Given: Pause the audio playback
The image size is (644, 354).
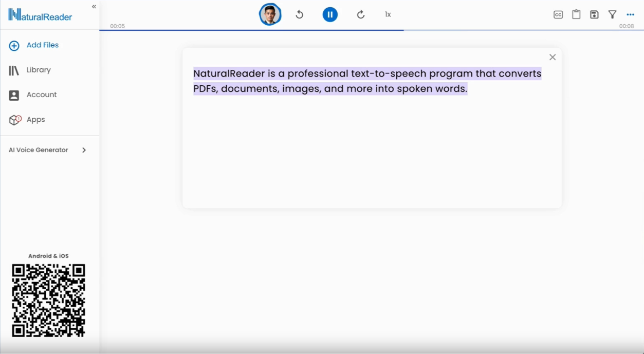Looking at the screenshot, I should [x=330, y=14].
